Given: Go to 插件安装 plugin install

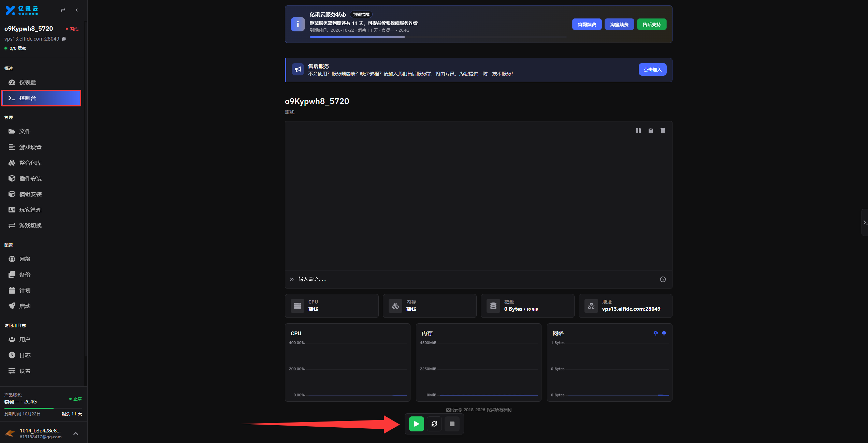Looking at the screenshot, I should [x=41, y=178].
